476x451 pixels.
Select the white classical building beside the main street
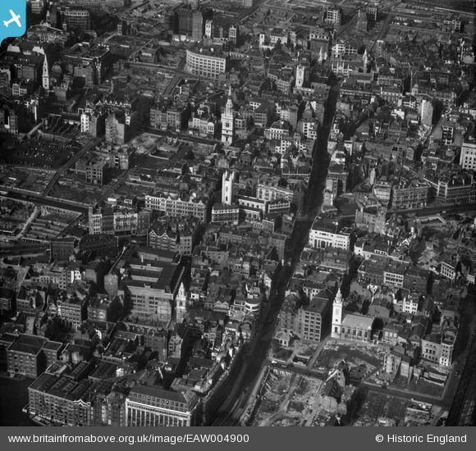[x=330, y=237]
